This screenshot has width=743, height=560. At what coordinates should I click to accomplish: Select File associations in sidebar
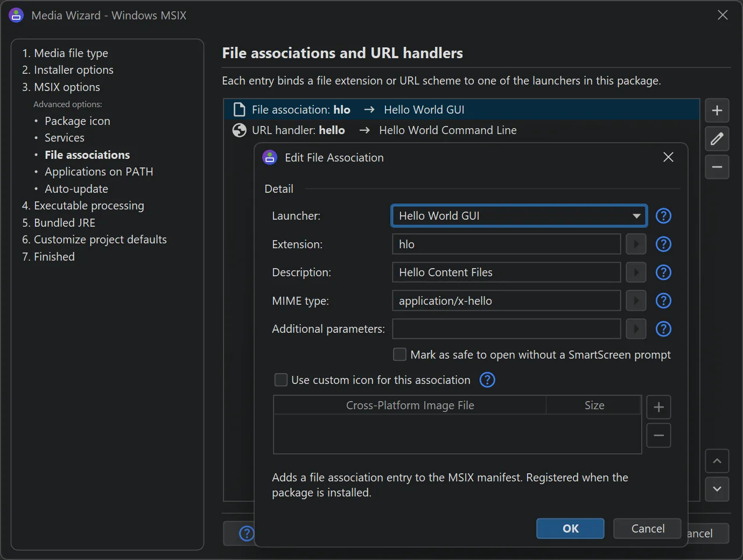coord(87,155)
